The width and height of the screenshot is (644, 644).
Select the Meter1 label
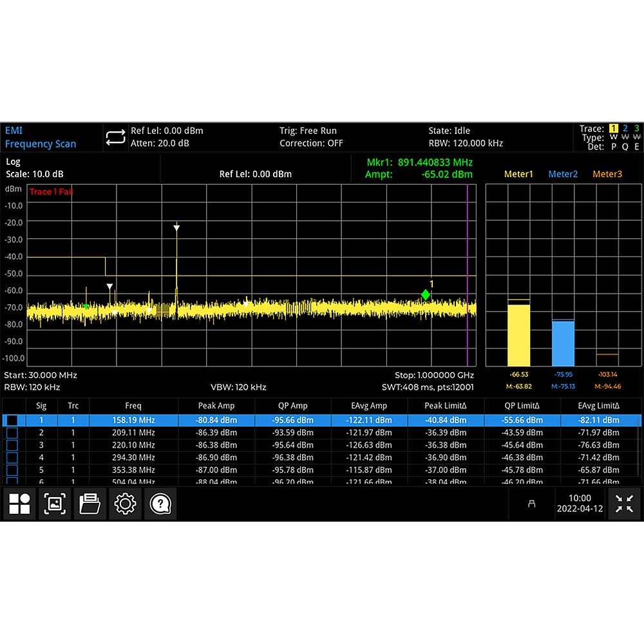point(518,174)
